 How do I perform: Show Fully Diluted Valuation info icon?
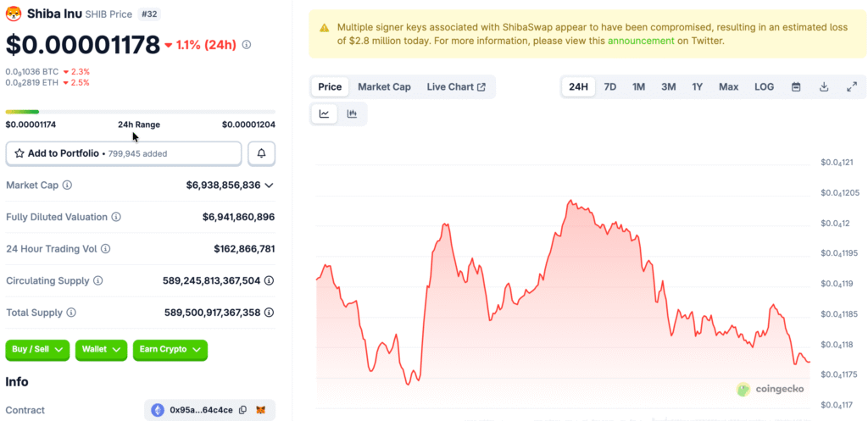pyautogui.click(x=116, y=218)
